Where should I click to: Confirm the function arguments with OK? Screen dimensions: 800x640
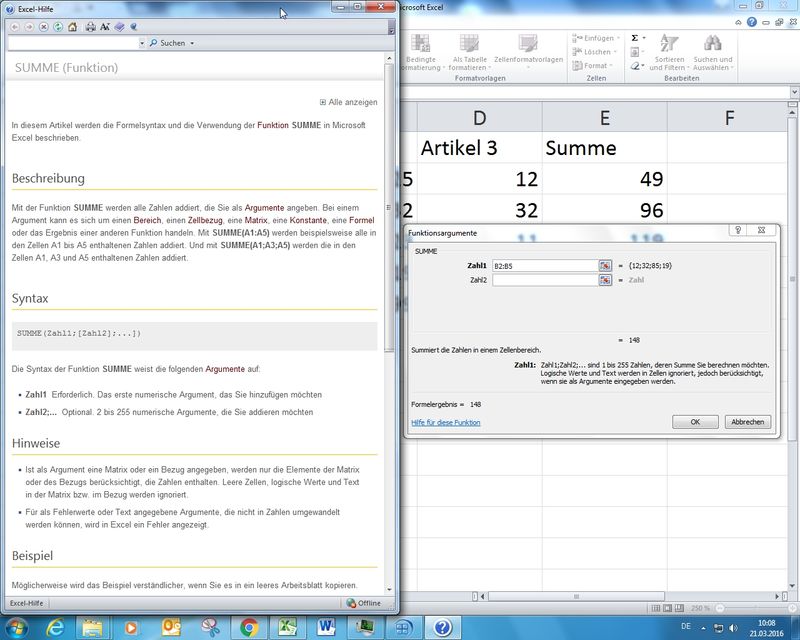(x=695, y=422)
